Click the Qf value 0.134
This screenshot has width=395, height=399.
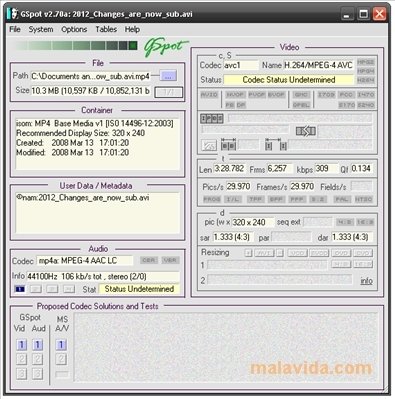tap(361, 168)
